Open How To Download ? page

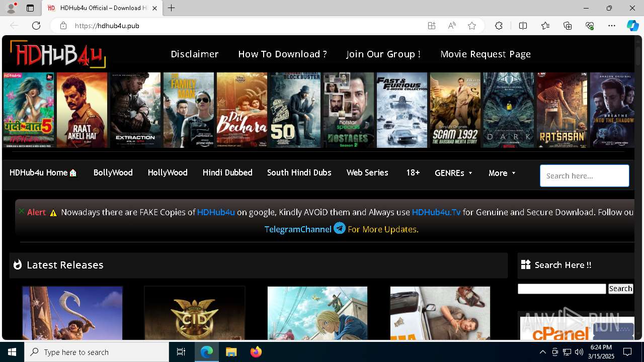click(282, 54)
